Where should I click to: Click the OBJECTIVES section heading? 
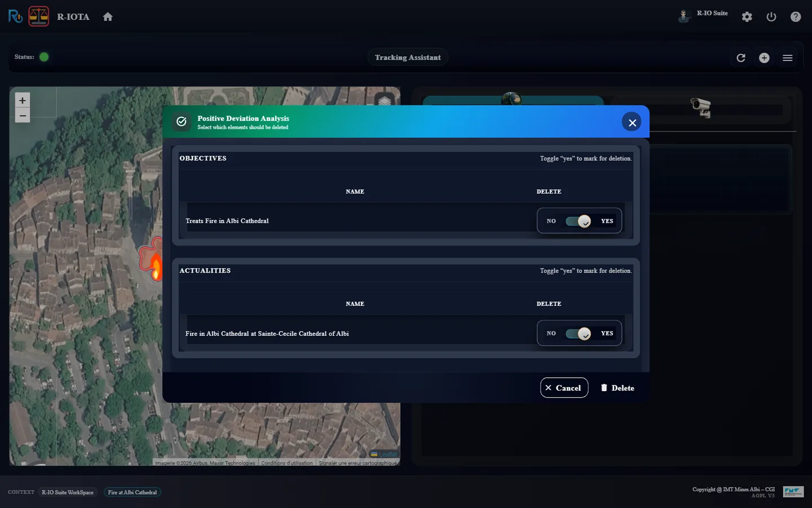(203, 159)
